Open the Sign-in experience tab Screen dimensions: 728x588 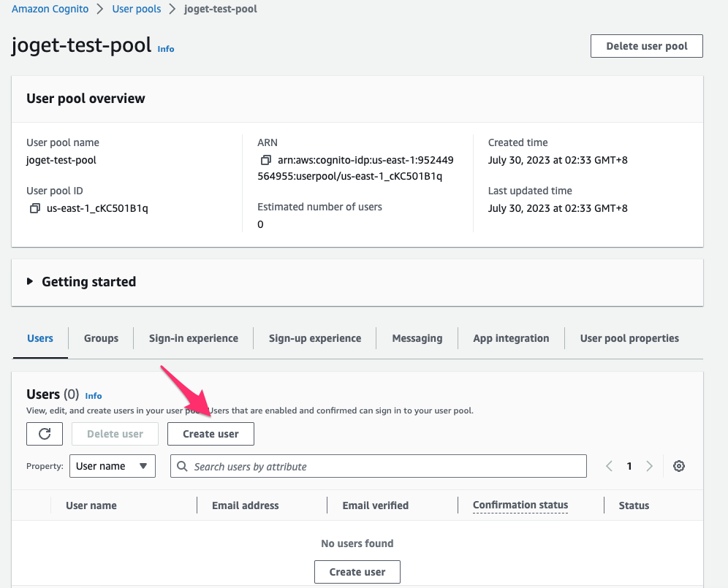194,338
